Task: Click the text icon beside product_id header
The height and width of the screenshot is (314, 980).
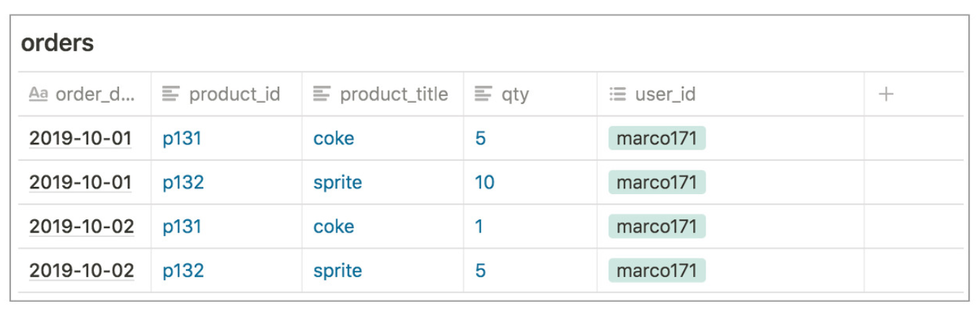Action: point(171,94)
